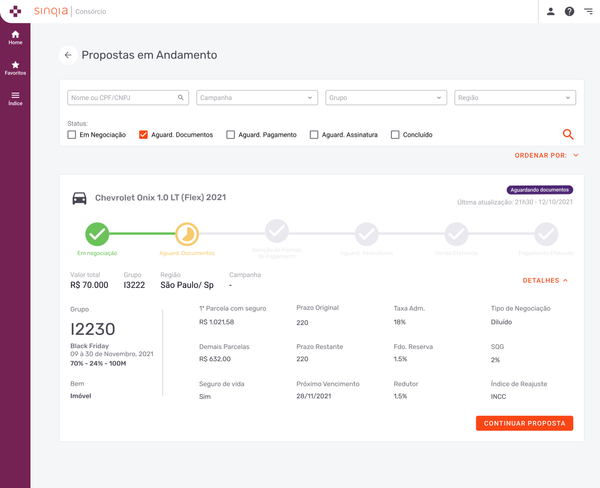
Task: Click the Seleção de Formas de Pagamento step
Action: (277, 231)
